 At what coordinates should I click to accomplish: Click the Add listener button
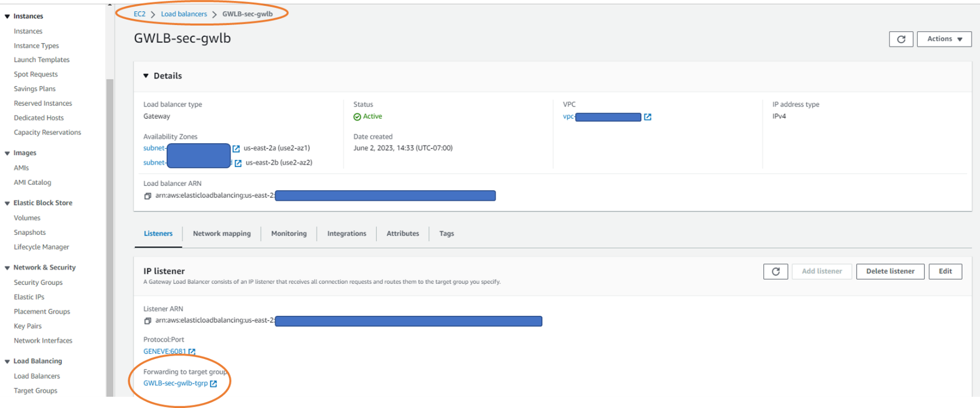coord(821,271)
